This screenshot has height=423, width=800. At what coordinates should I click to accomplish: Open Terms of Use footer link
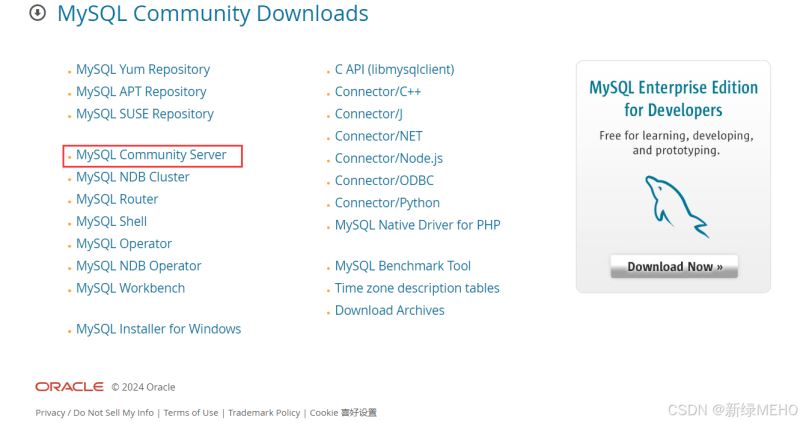coord(191,413)
